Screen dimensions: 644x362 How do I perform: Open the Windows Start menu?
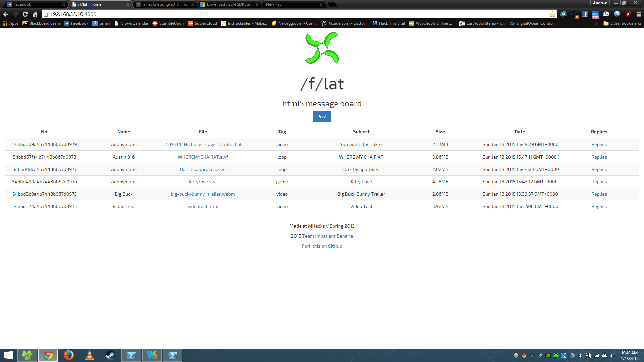(x=8, y=355)
